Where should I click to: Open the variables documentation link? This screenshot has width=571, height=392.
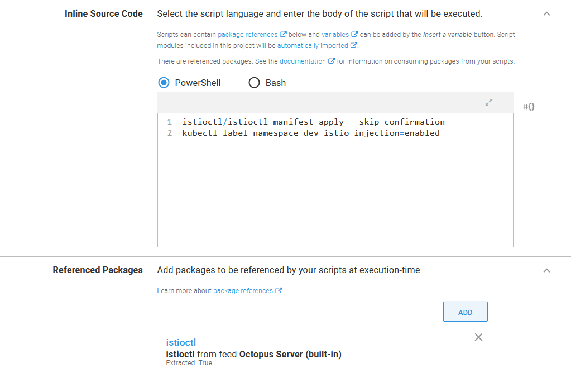334,34
